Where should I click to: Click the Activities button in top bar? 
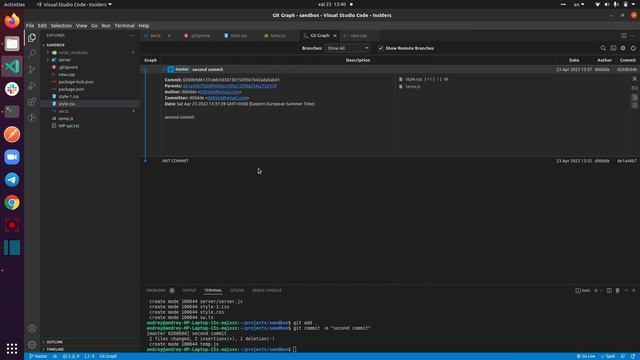14,4
